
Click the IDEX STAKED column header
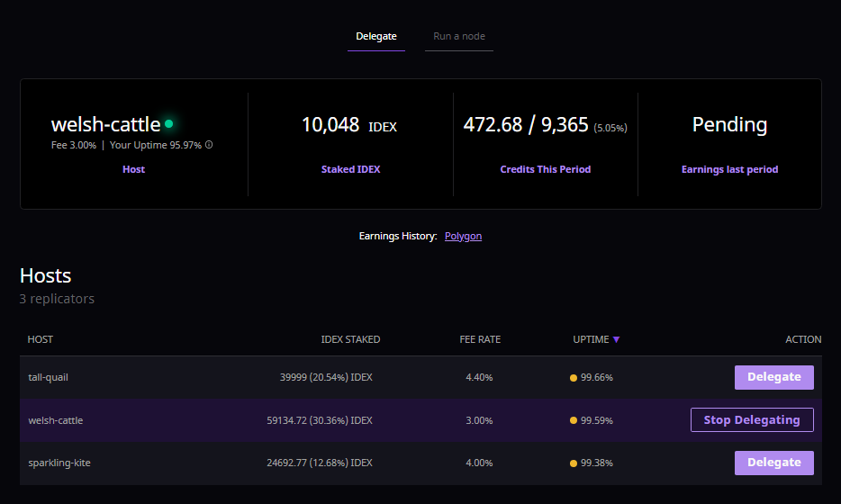[350, 339]
